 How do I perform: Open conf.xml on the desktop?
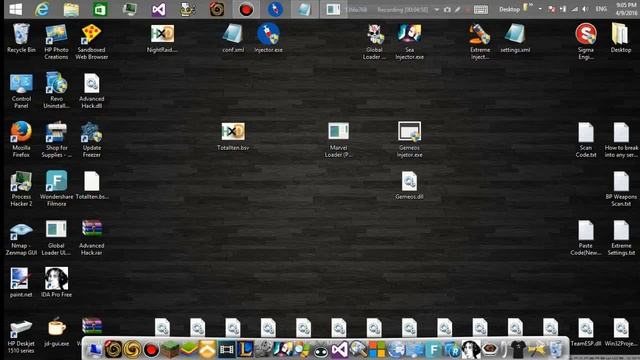[x=233, y=38]
